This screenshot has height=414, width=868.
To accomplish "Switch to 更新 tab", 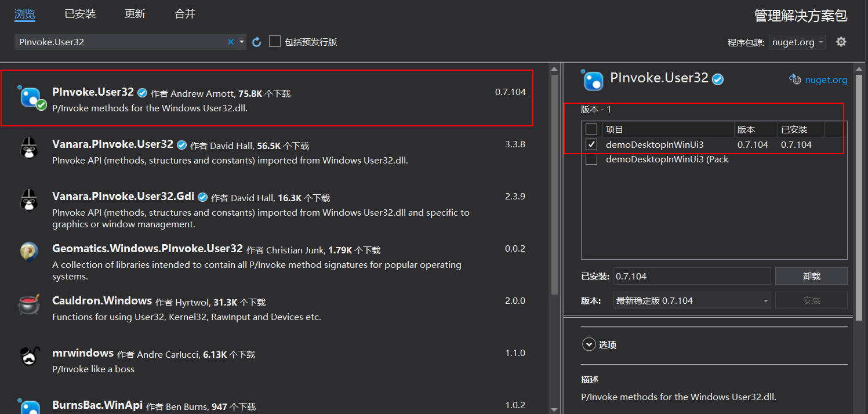I will click(x=135, y=14).
